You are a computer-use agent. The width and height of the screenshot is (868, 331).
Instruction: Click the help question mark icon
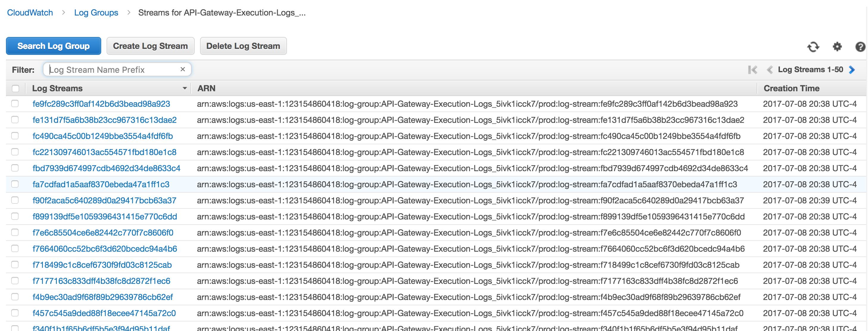point(860,47)
